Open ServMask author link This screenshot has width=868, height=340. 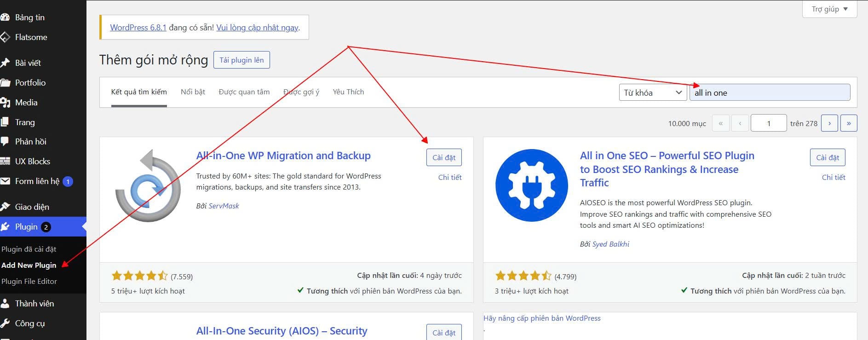click(x=224, y=206)
